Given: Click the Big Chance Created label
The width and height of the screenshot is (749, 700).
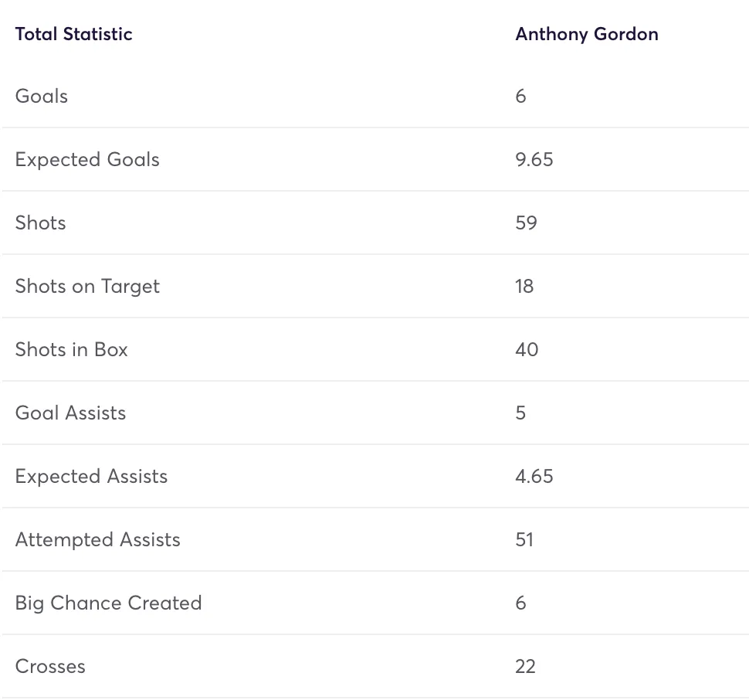Looking at the screenshot, I should click(x=108, y=603).
